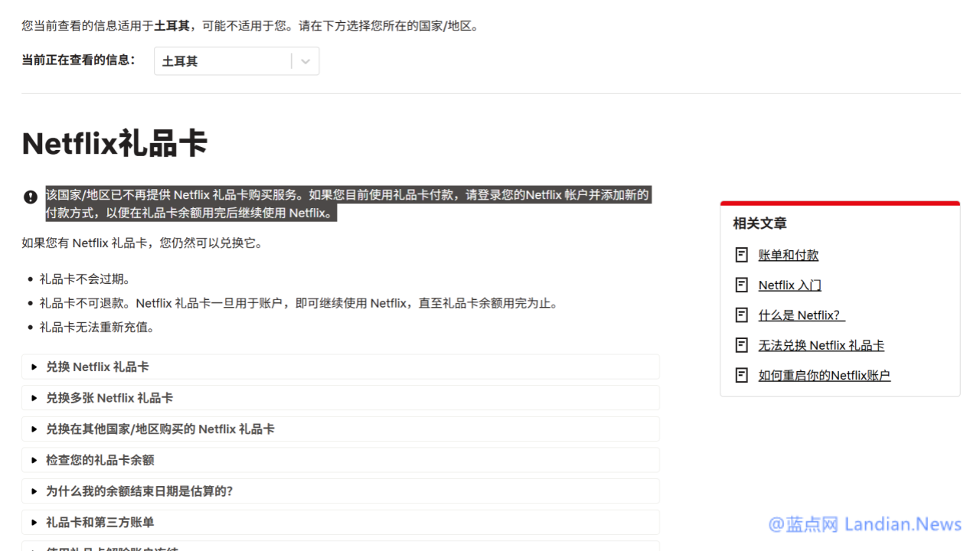Click the Netflix礼品卡 page heading
This screenshot has height=551, width=980.
pyautogui.click(x=115, y=143)
